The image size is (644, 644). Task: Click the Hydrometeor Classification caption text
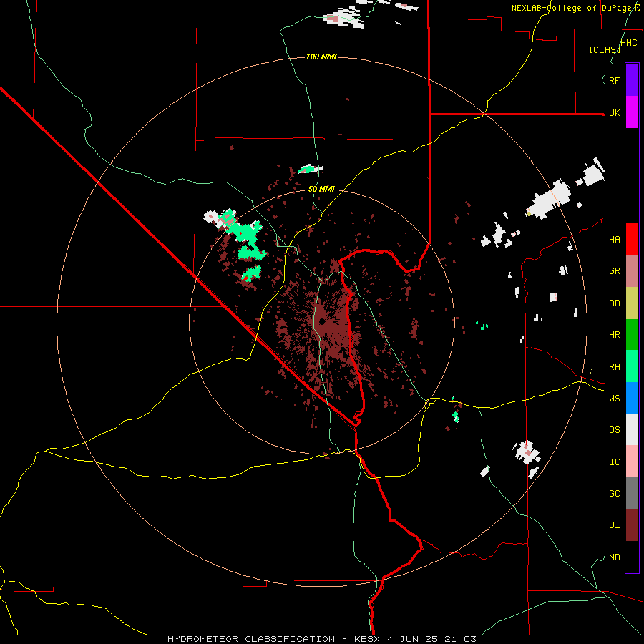[251, 639]
